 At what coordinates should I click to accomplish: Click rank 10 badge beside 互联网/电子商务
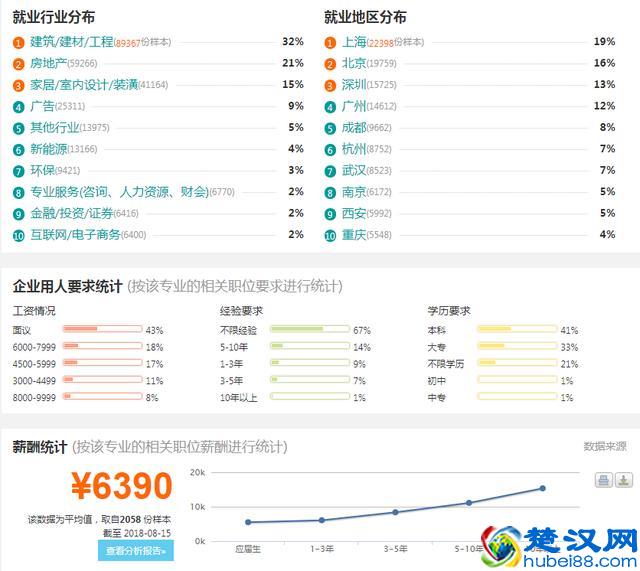pos(18,236)
